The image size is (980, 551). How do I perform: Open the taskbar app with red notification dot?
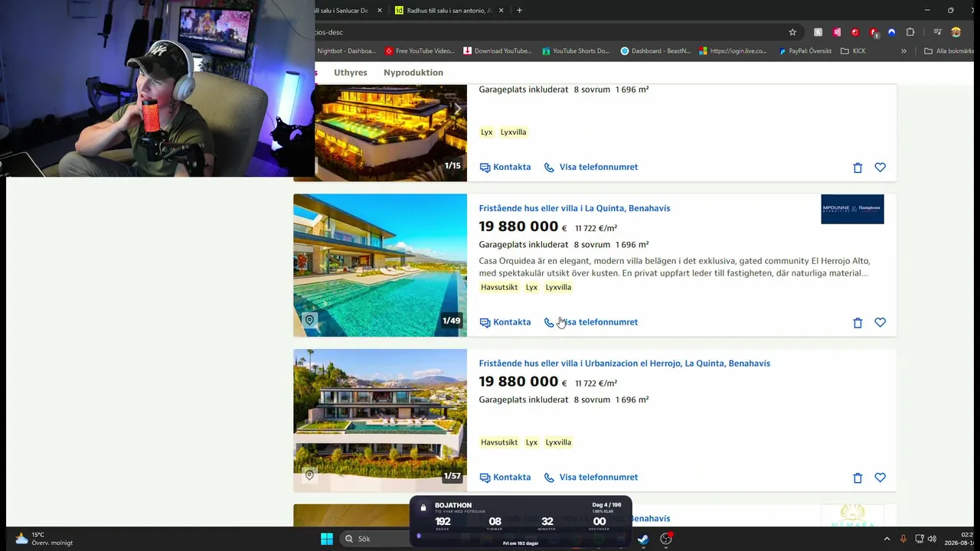666,539
